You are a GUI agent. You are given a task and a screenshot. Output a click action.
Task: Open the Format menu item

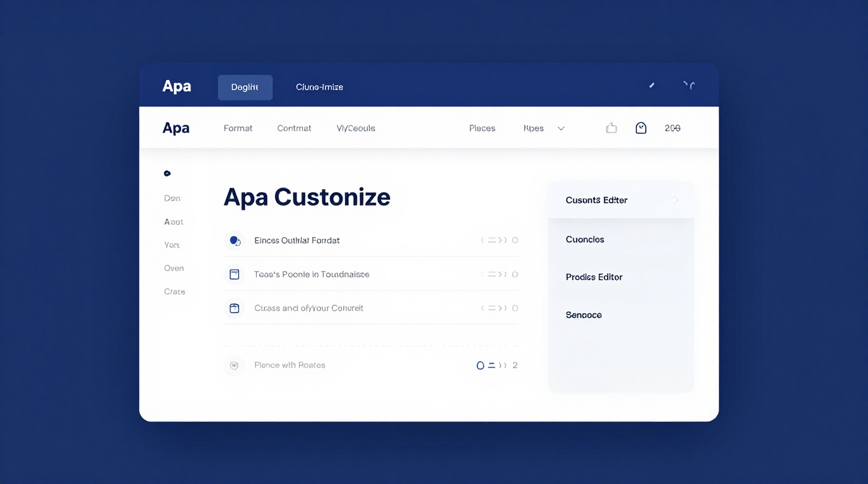tap(238, 127)
